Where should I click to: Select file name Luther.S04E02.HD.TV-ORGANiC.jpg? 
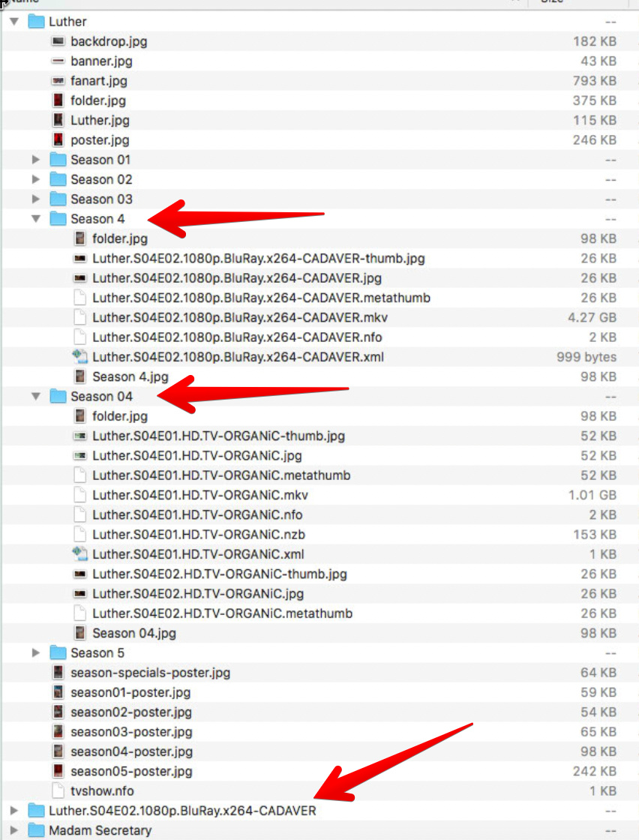coord(198,593)
